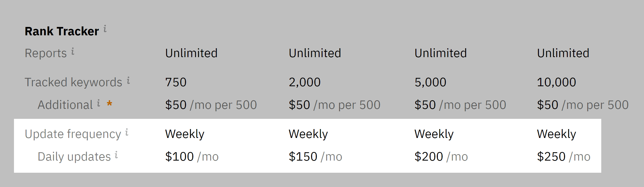Open the Tracked keywords info tooltip icon
Screen dimensions: 644x187
pos(128,80)
